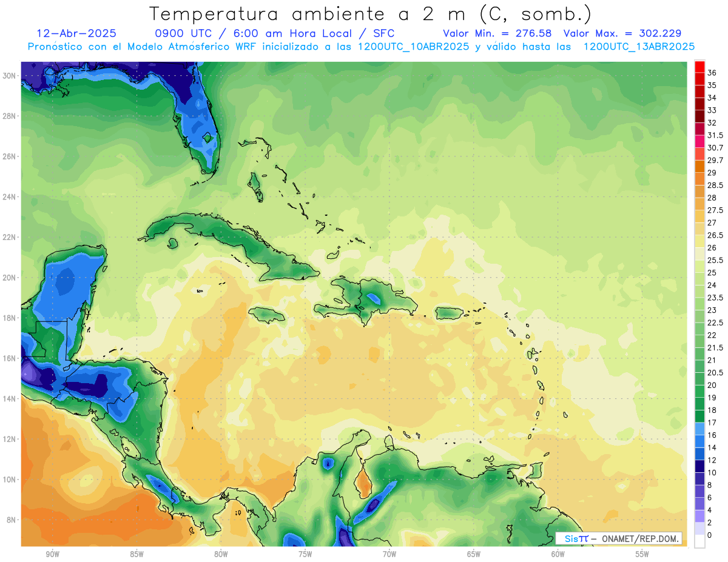728x562 pixels.
Task: Click the latitude label 24N
Action: pos(10,197)
